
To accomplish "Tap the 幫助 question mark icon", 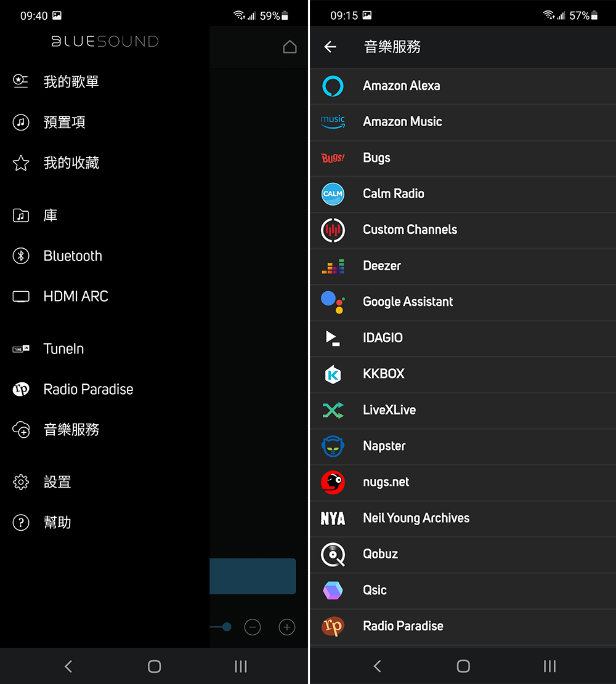I will click(x=20, y=523).
